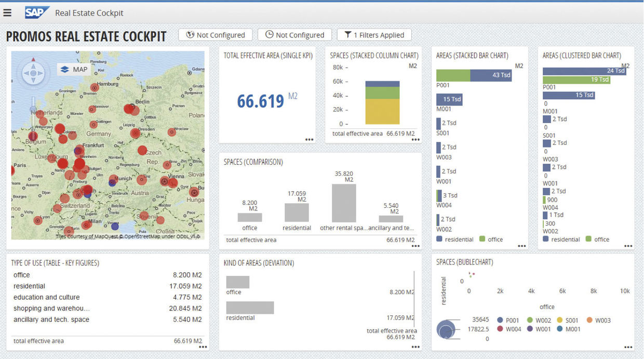The width and height of the screenshot is (644, 359).
Task: Open the navigation hamburger menu
Action: [x=7, y=12]
